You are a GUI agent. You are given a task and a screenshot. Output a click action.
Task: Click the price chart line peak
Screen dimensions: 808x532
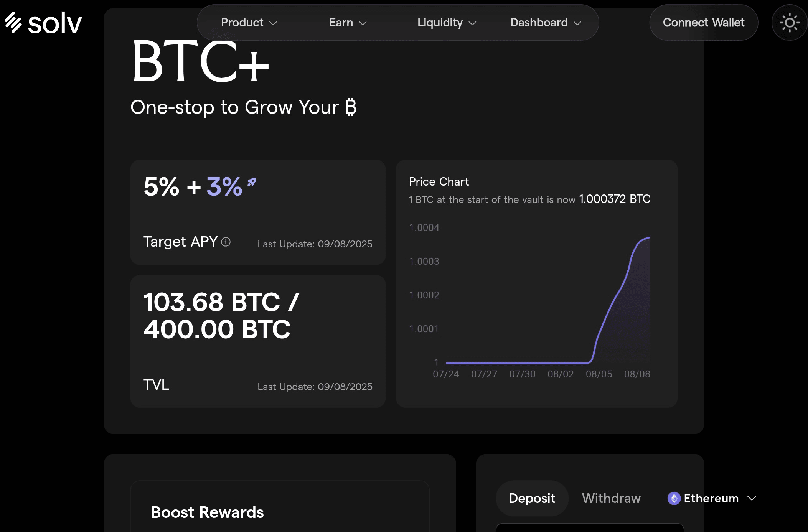coord(649,238)
